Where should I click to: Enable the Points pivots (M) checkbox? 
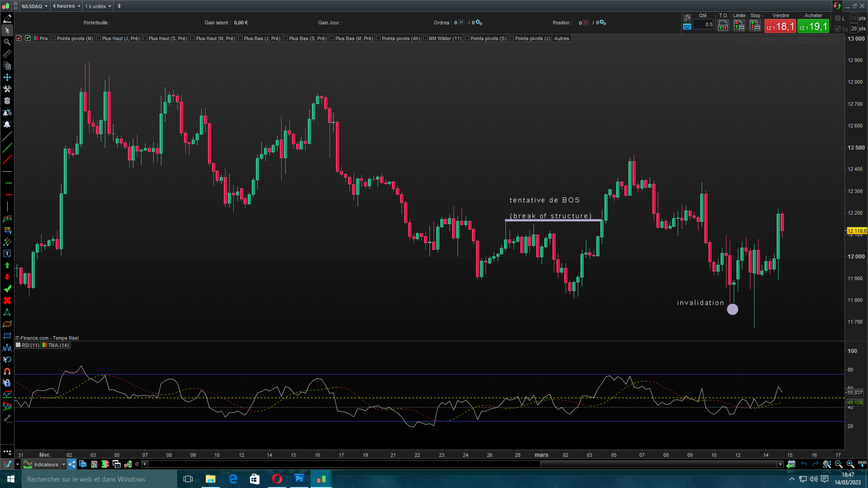[x=53, y=38]
